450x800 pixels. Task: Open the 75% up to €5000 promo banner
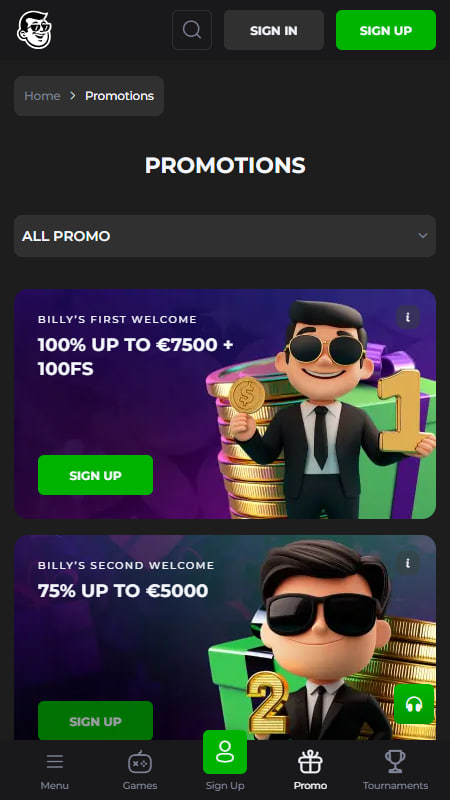(225, 637)
